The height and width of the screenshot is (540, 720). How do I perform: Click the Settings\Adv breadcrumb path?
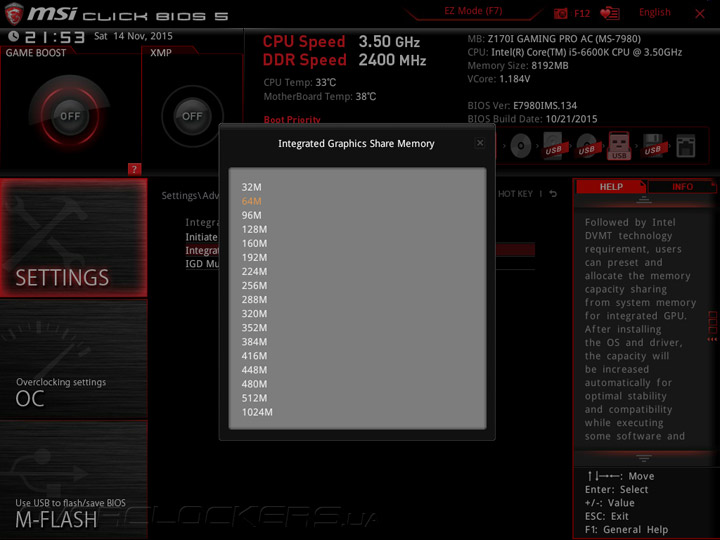190,196
